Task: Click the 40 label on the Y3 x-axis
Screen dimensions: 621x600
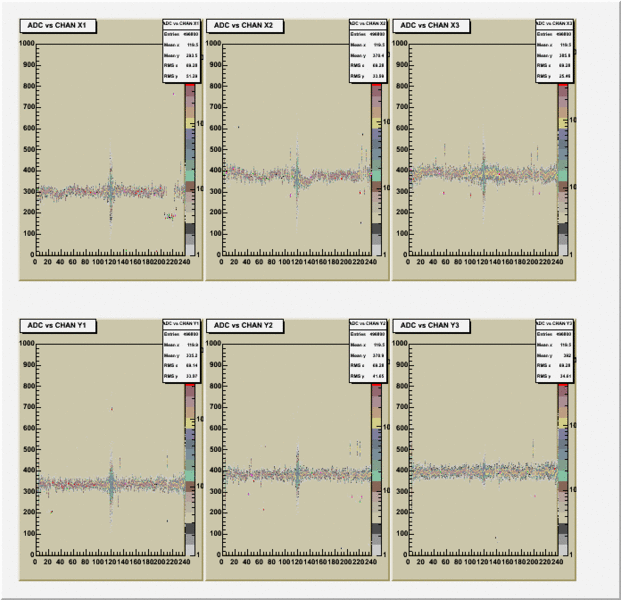Action: [x=433, y=562]
